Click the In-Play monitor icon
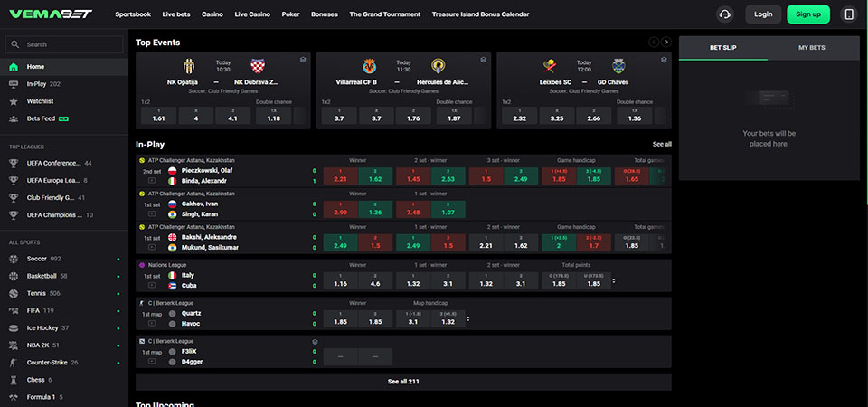868x407 pixels. 14,84
